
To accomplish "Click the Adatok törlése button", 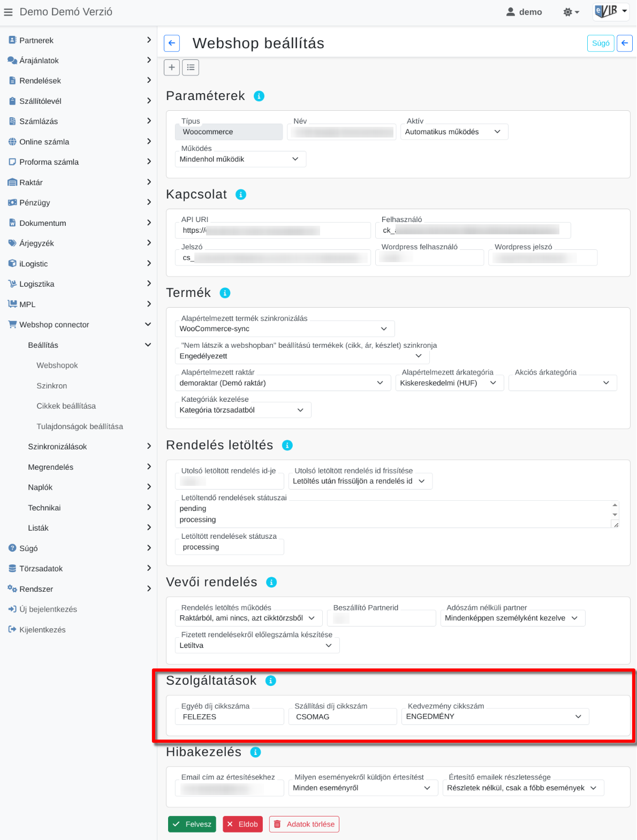I will click(x=305, y=824).
